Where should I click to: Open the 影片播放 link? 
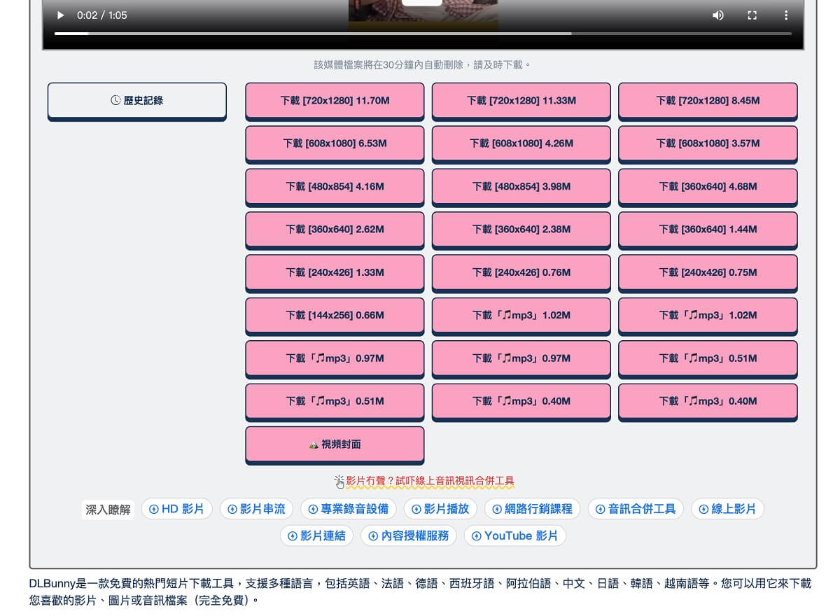[440, 509]
